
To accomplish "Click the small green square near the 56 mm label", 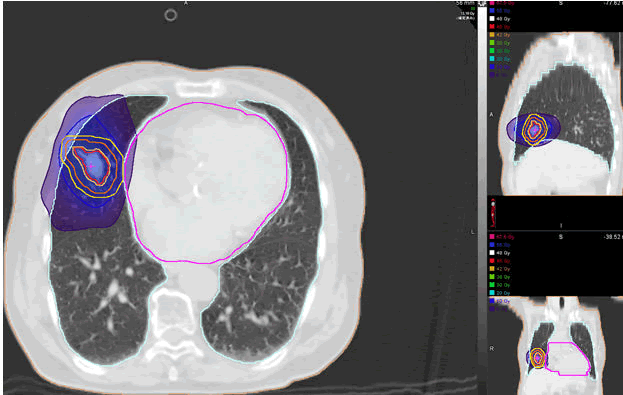I will pos(473,8).
